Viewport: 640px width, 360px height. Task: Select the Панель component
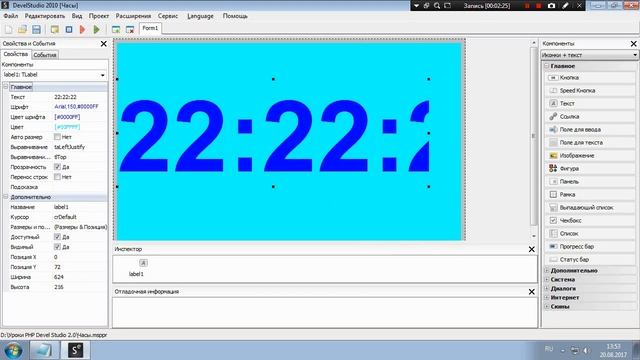(x=589, y=182)
